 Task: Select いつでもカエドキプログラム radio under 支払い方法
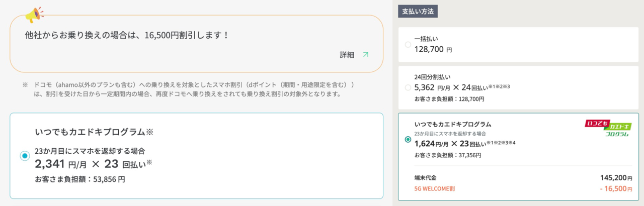(x=408, y=139)
